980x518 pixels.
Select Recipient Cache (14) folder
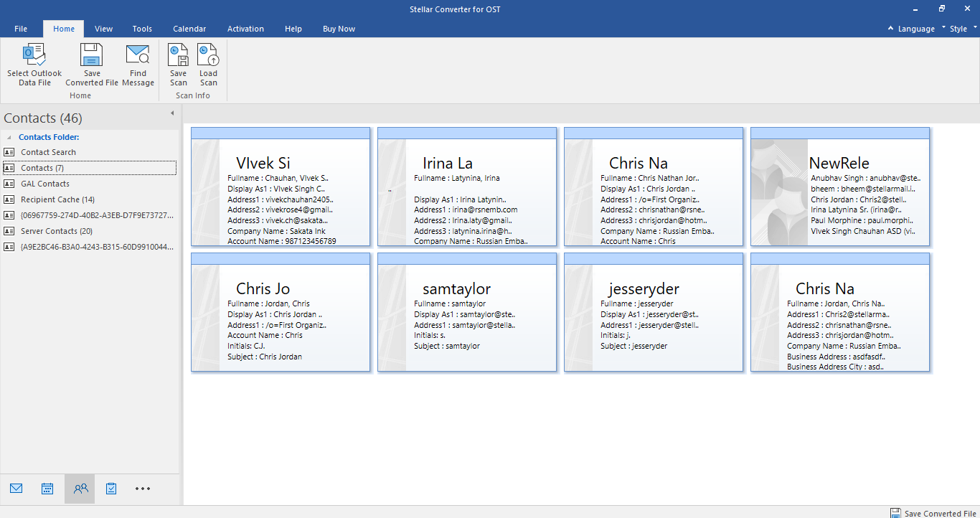click(x=89, y=199)
